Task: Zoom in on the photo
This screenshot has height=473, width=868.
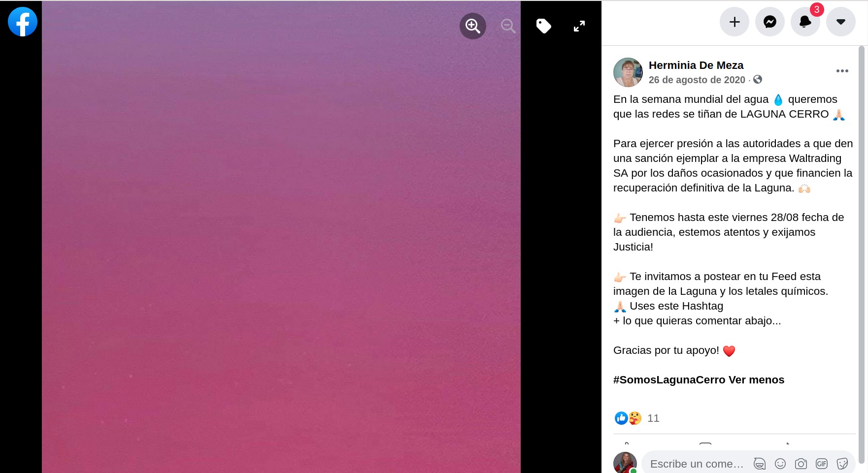Action: point(473,26)
